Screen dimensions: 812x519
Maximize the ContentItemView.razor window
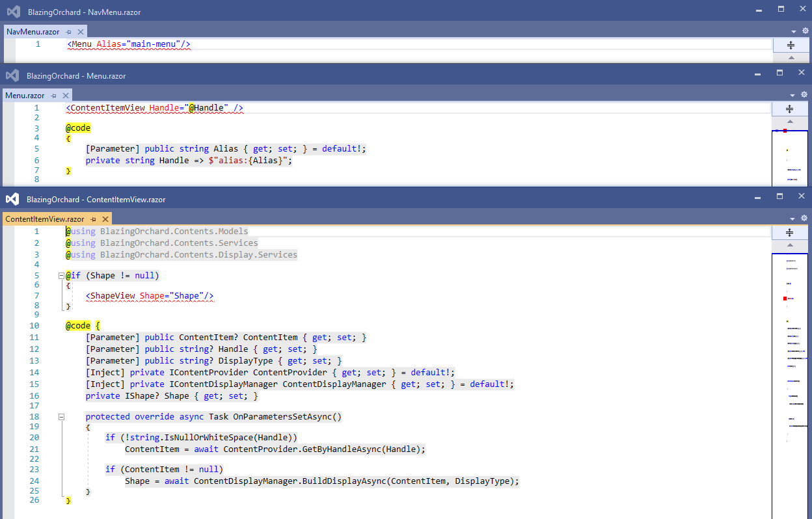pos(781,196)
